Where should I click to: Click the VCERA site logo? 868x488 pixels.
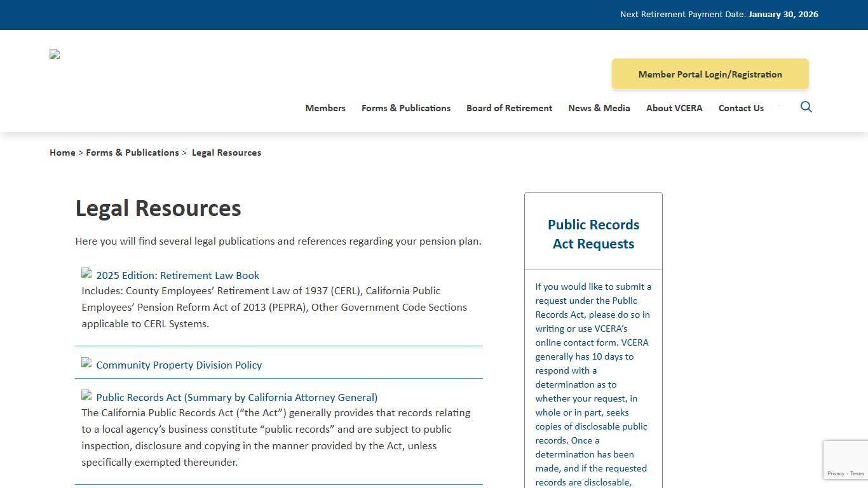point(54,54)
